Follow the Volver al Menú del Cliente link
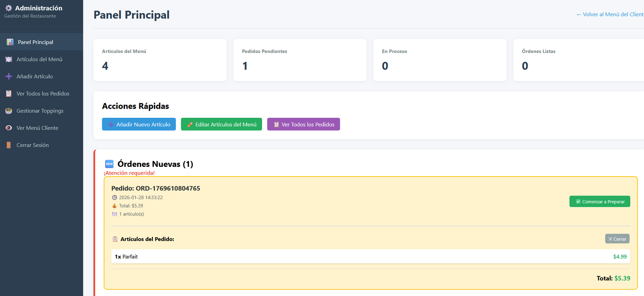Viewport: 644px width, 296px height. [x=610, y=14]
